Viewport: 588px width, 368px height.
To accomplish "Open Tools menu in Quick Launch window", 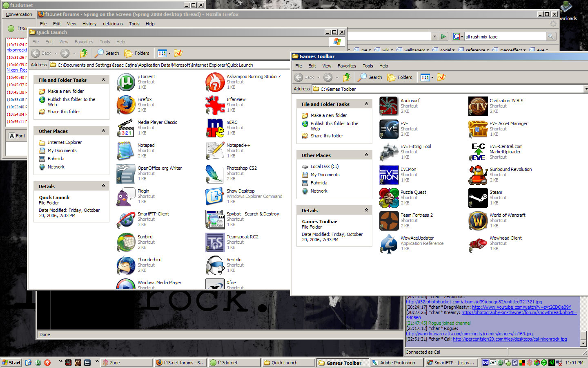I will pos(105,42).
